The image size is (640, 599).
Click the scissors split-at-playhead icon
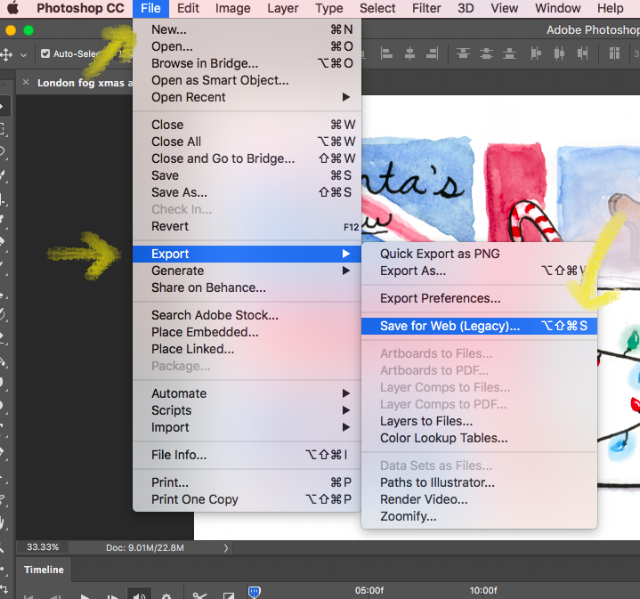[x=200, y=595]
